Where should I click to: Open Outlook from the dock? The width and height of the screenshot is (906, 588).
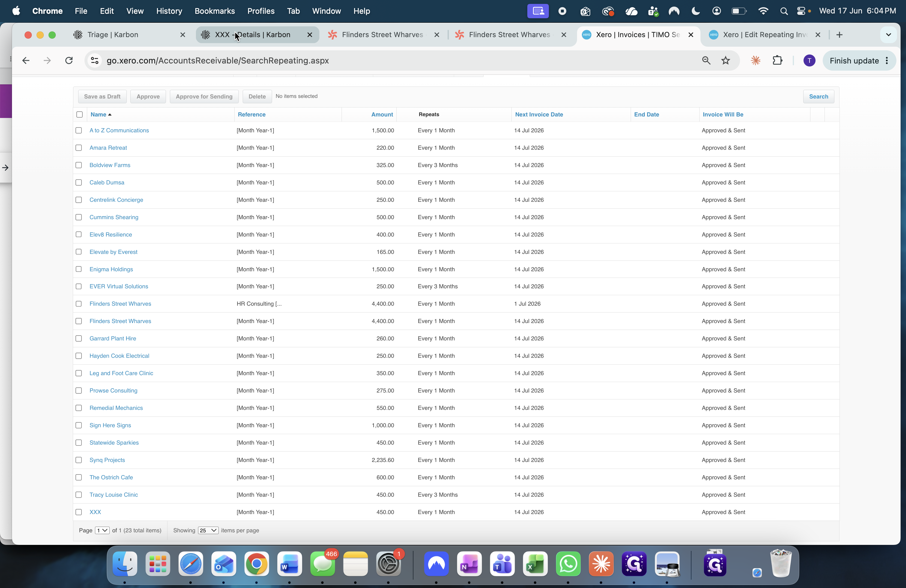(x=224, y=564)
